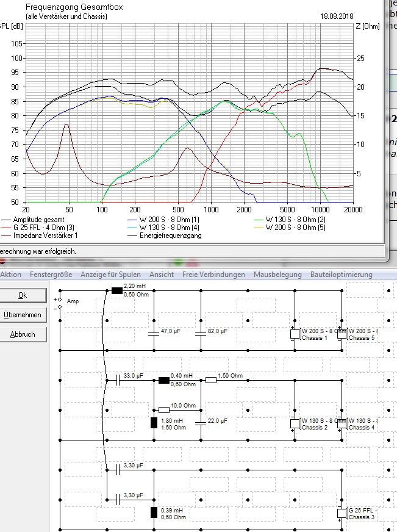The height and width of the screenshot is (532, 397).
Task: Click the Übernehmen button
Action: [23, 315]
